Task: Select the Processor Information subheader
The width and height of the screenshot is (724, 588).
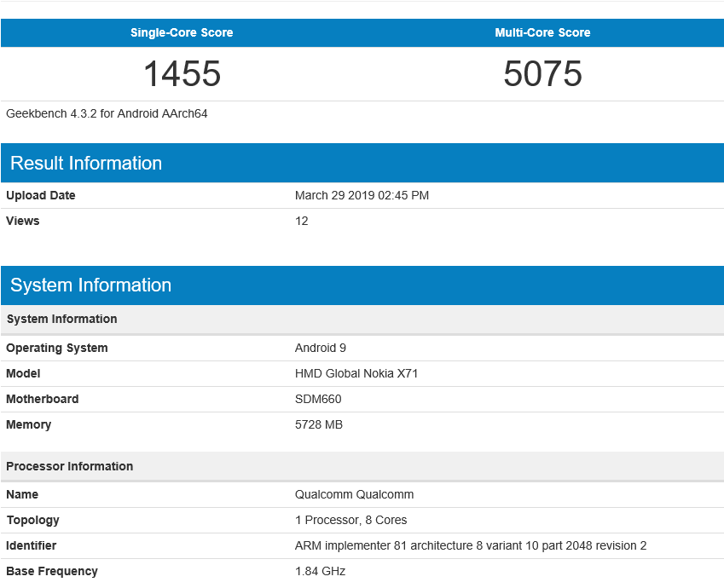Action: coord(362,466)
